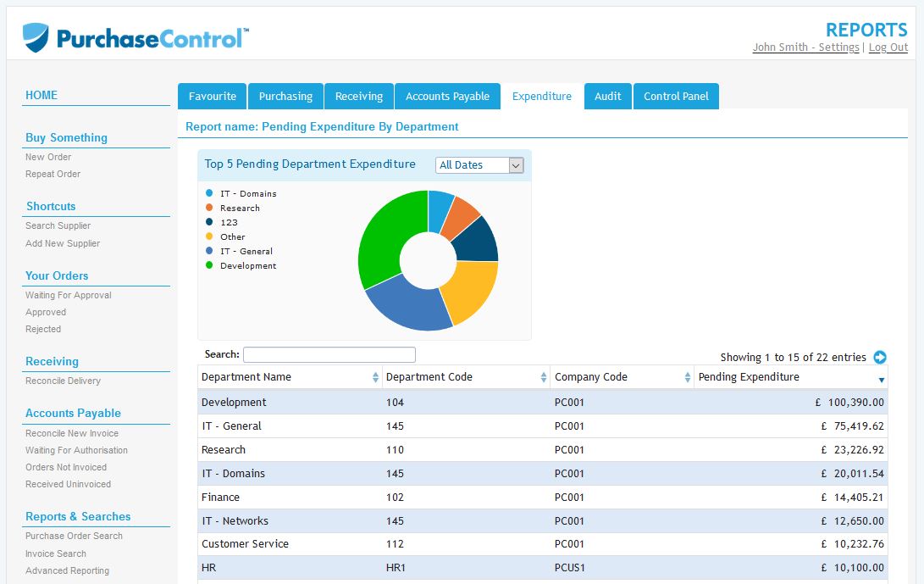This screenshot has height=584, width=924.
Task: Sort by Department Name column arrows
Action: (x=375, y=377)
